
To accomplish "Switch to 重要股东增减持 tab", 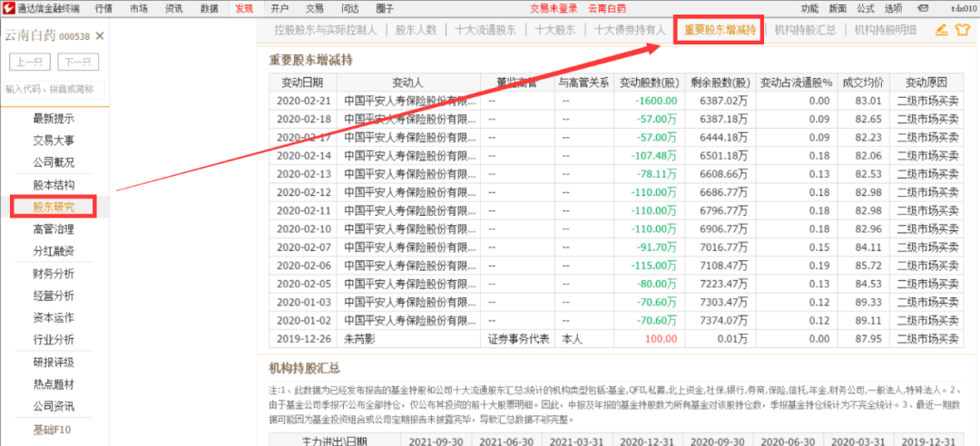I will [720, 29].
